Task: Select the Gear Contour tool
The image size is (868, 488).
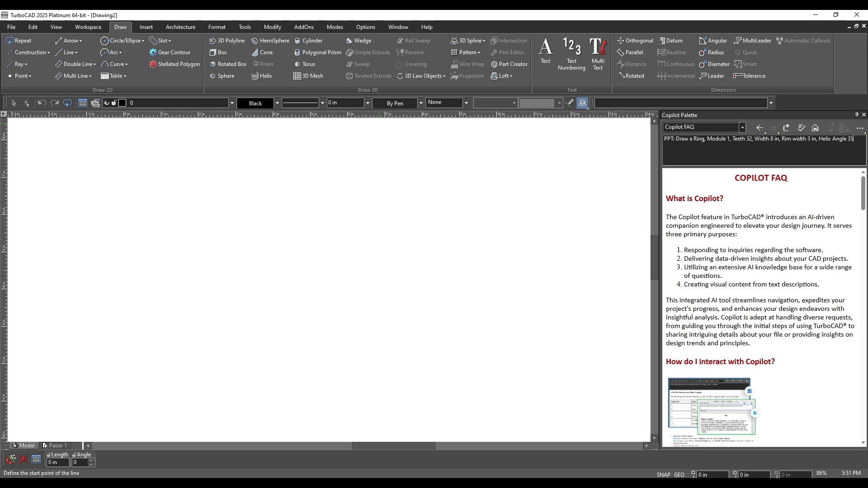Action: [x=170, y=52]
